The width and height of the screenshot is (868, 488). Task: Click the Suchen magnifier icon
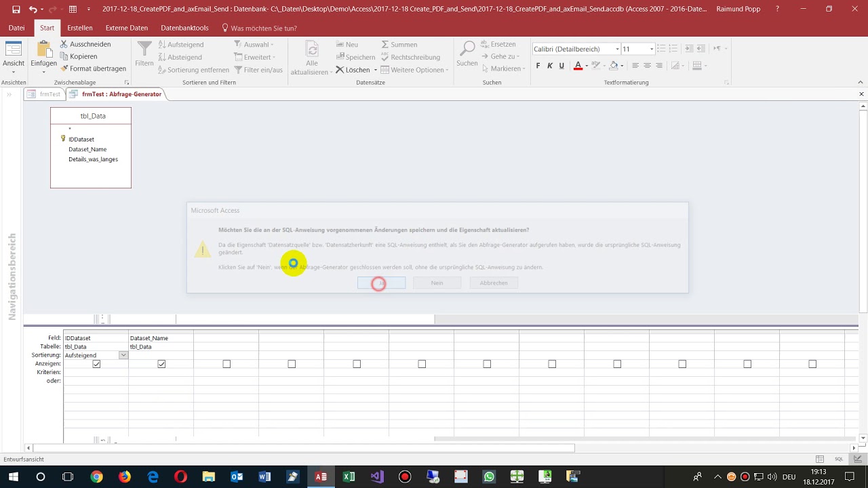tap(467, 49)
